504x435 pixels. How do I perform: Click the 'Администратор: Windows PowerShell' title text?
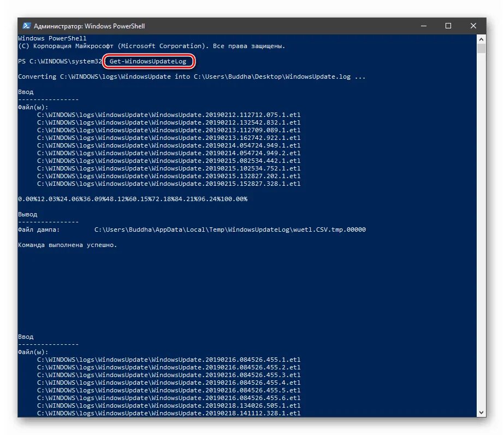click(90, 26)
